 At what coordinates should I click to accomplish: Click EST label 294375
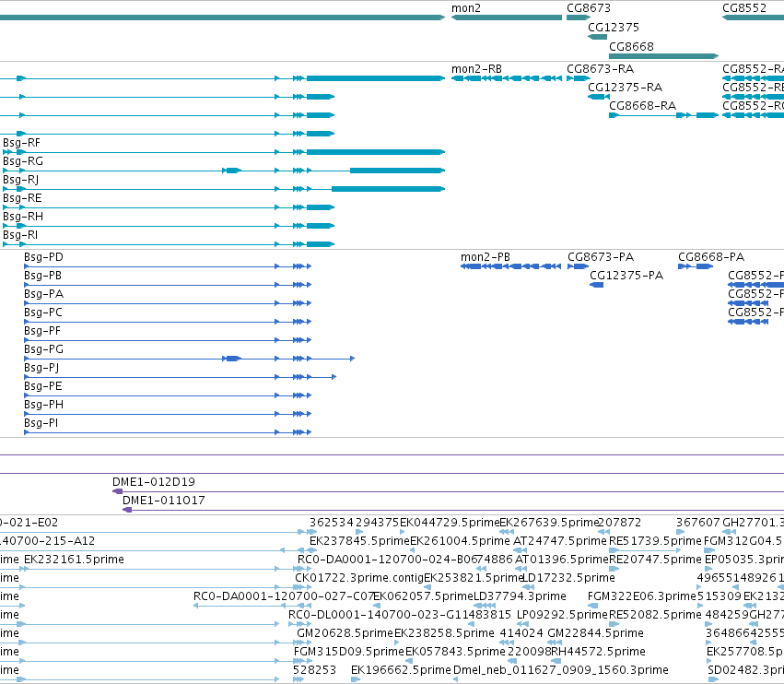[377, 523]
